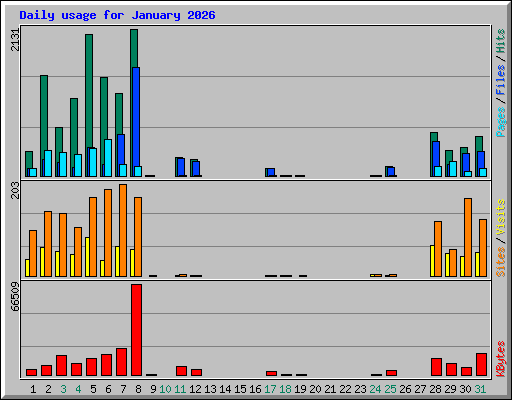Select green day 10 on the axis
The height and width of the screenshot is (400, 512).
165,389
